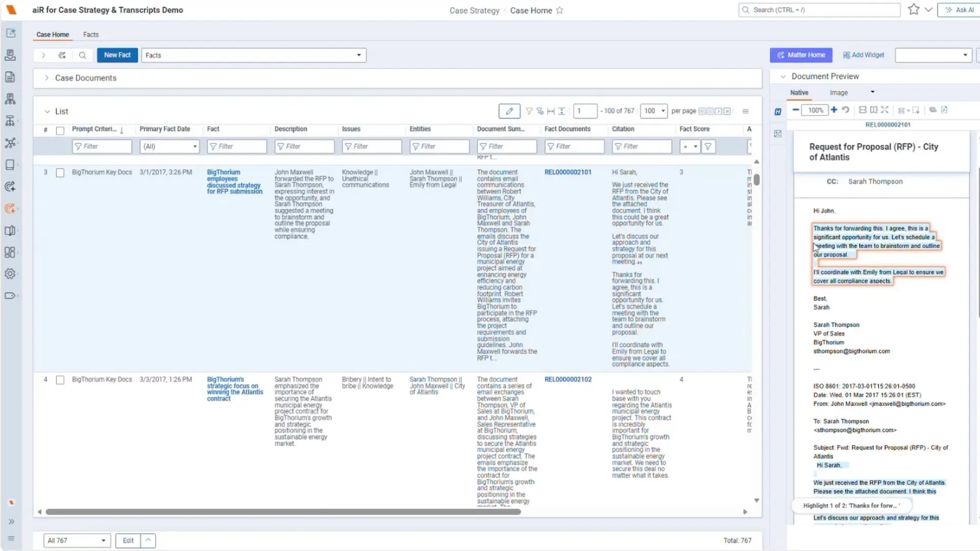Open the open-map icon in left sidebar

(x=10, y=231)
